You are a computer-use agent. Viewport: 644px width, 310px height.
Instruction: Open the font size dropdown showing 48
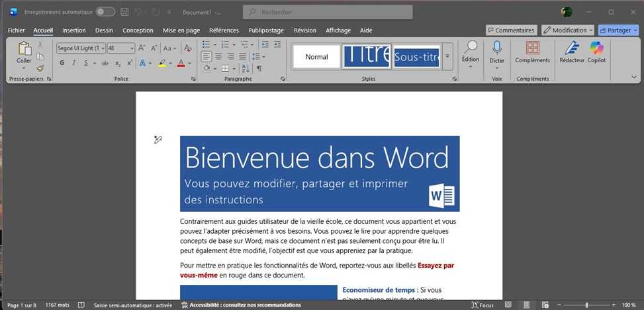132,48
